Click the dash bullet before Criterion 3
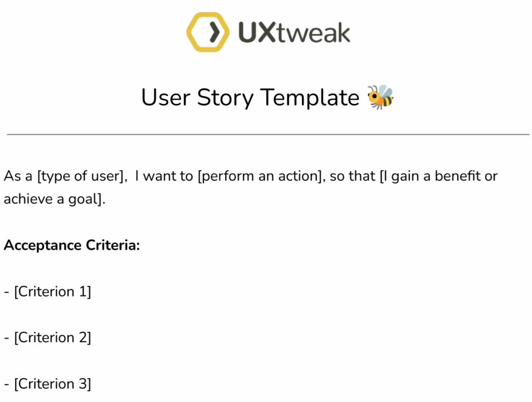The width and height of the screenshot is (532, 402). pyautogui.click(x=7, y=384)
